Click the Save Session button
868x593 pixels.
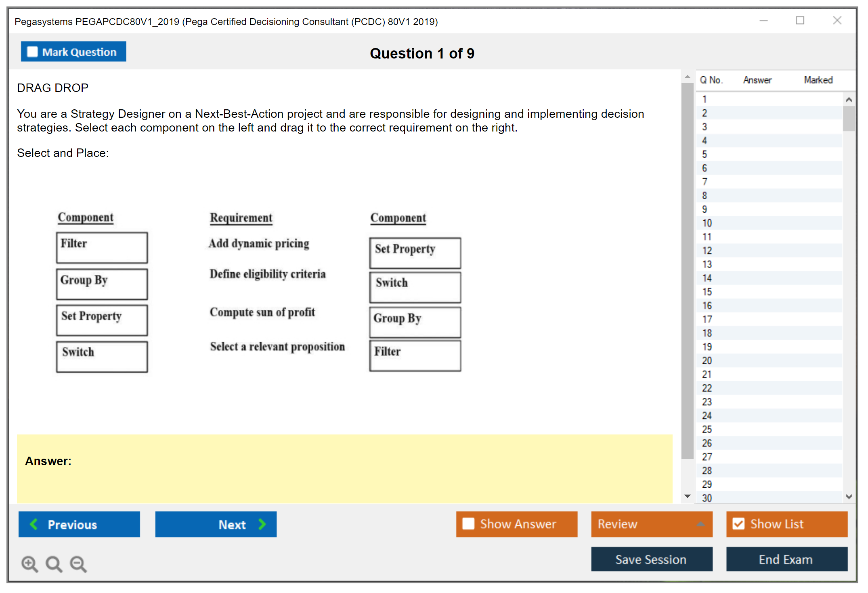click(651, 559)
